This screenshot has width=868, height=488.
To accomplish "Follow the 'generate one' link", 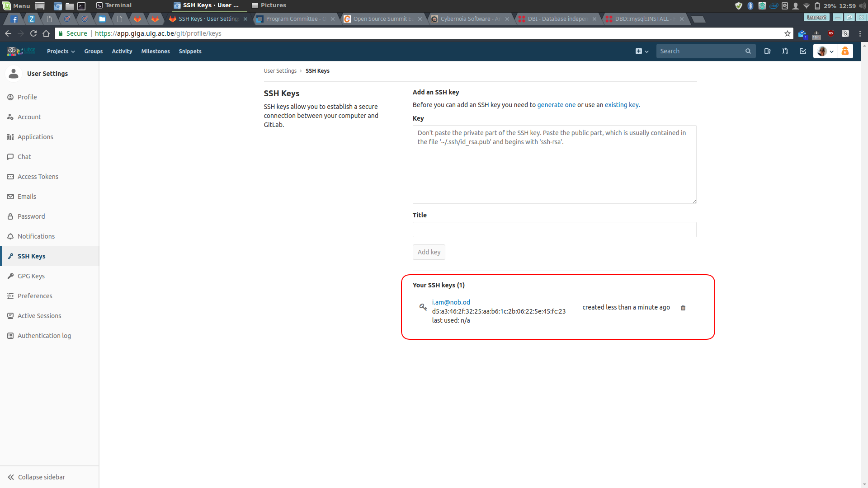I will click(557, 105).
